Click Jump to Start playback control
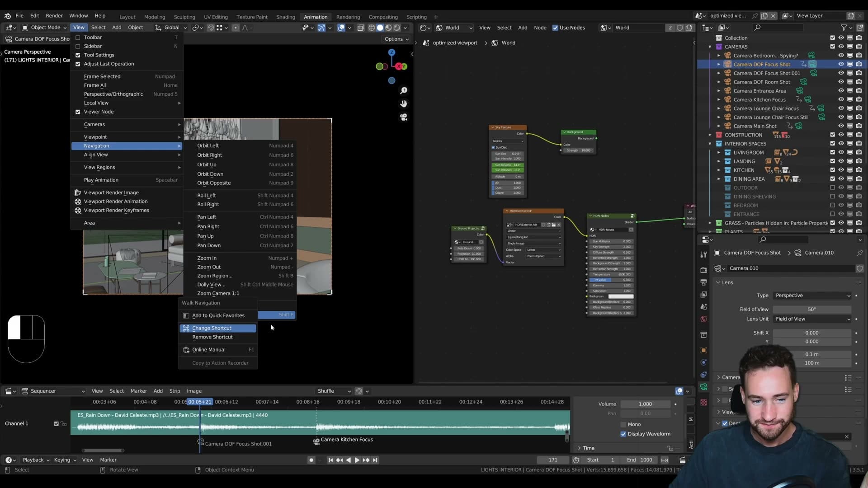 click(330, 460)
